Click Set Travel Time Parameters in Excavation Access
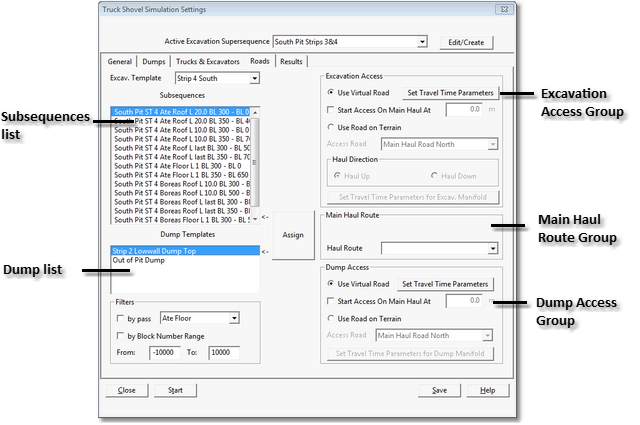 pyautogui.click(x=450, y=93)
